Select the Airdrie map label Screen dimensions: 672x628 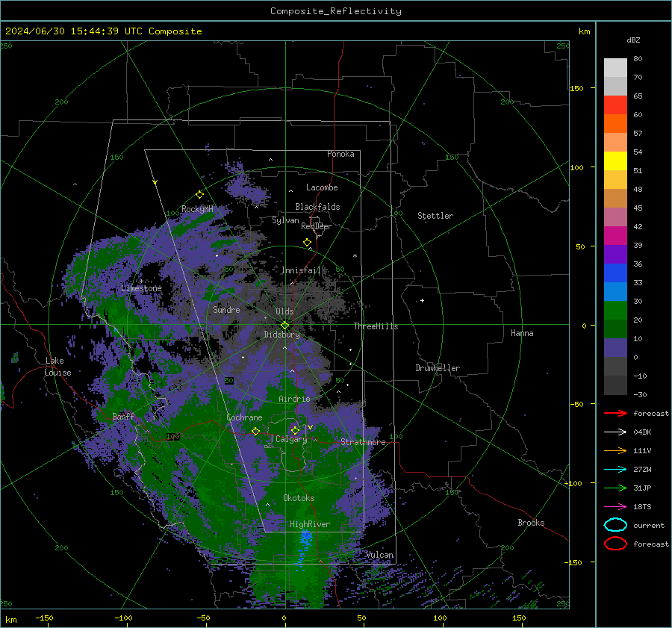[294, 399]
